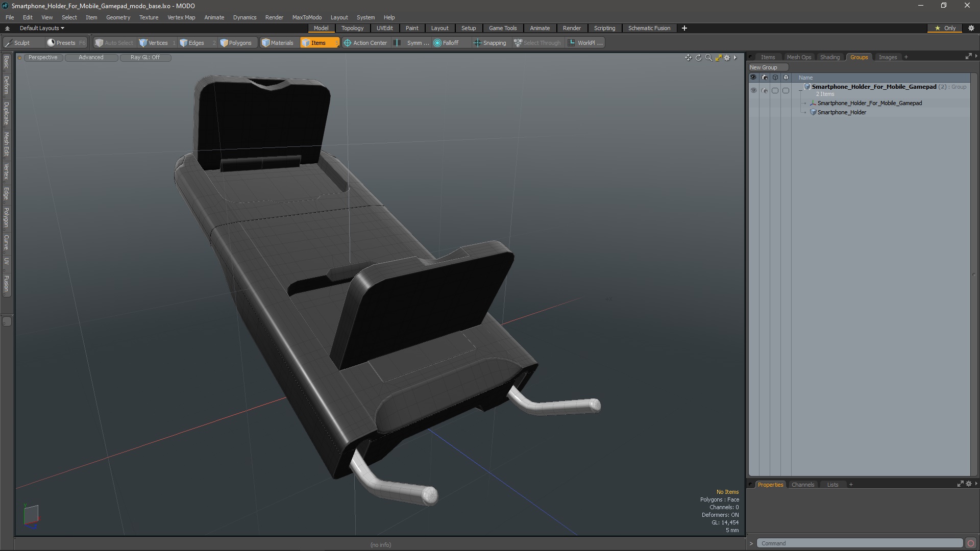The height and width of the screenshot is (551, 980).
Task: Open the Geometry menu
Action: click(x=118, y=17)
